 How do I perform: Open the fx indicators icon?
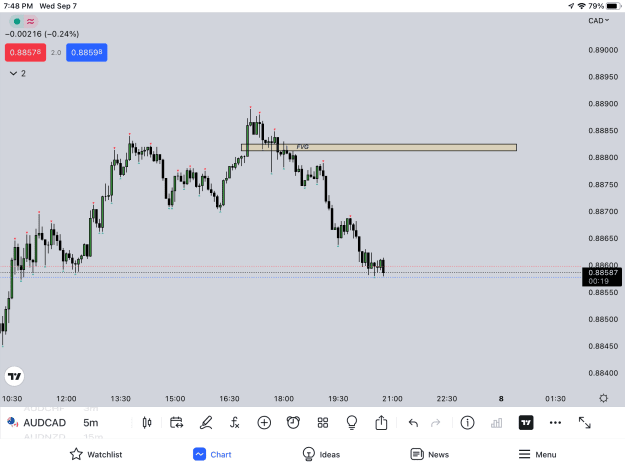click(234, 422)
